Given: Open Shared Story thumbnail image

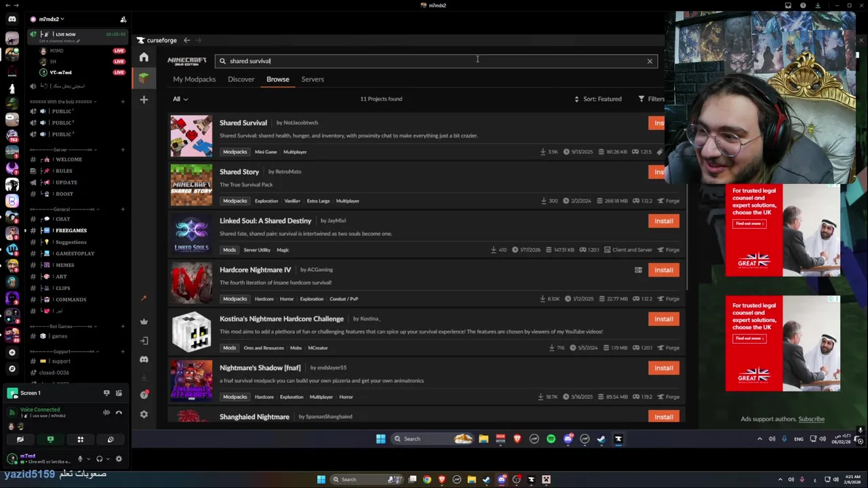Looking at the screenshot, I should 191,185.
